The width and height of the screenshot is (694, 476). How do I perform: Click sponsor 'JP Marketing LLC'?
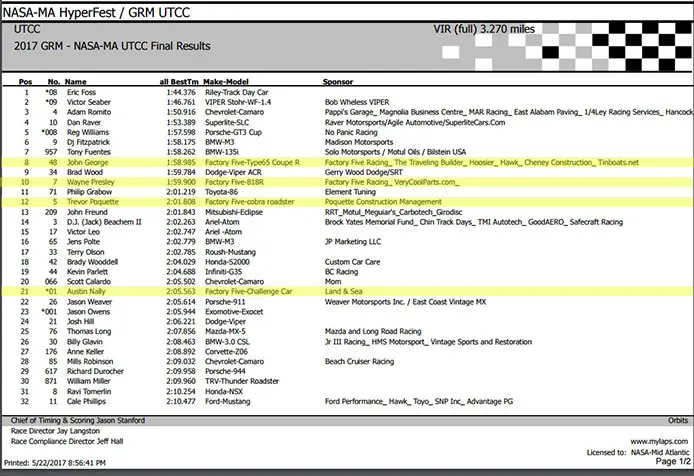[x=353, y=242]
